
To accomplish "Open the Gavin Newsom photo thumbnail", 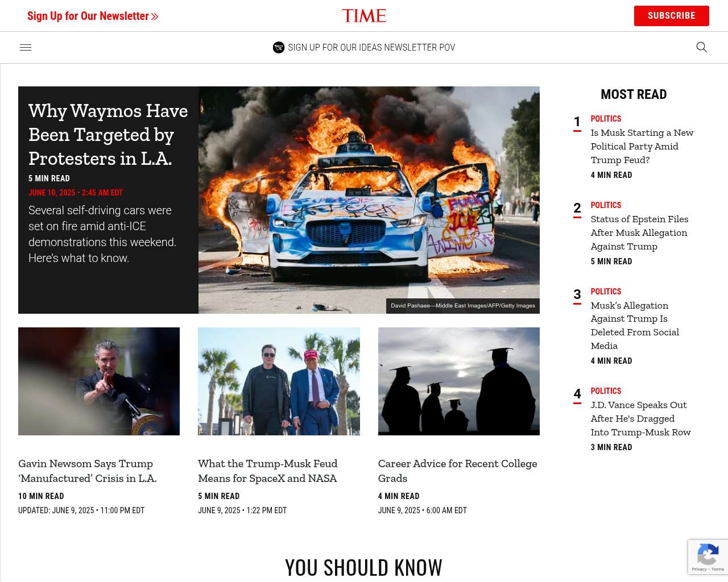I will coord(99,381).
